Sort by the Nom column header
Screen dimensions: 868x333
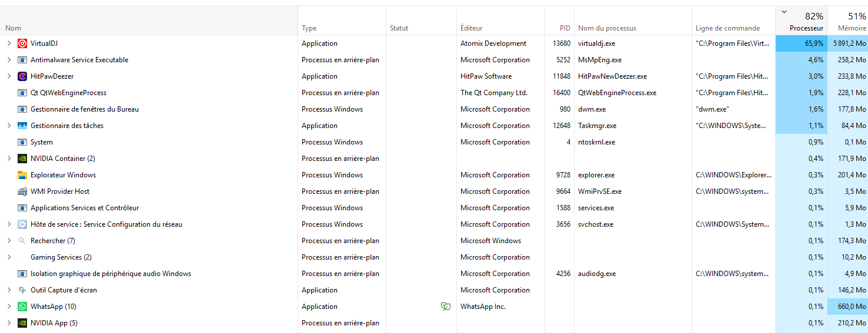point(149,21)
